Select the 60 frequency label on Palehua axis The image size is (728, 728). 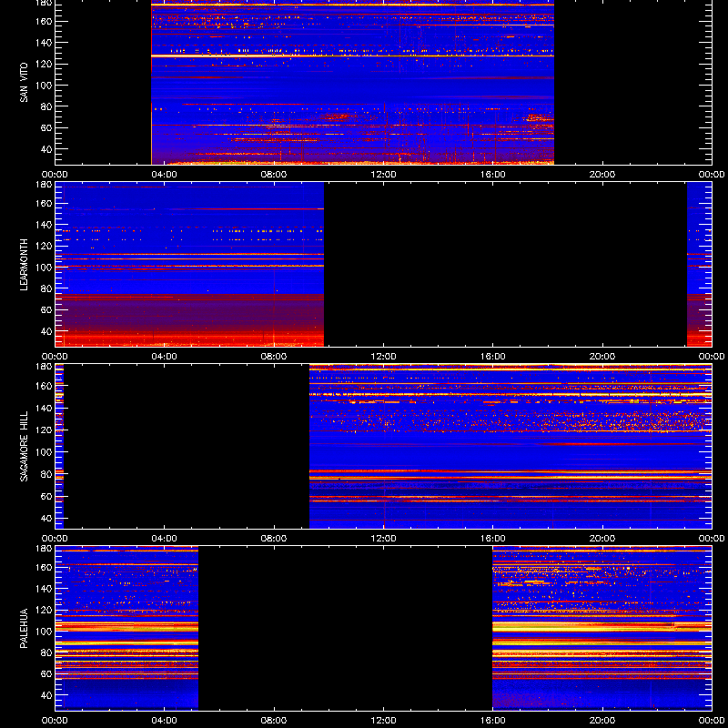[47, 673]
